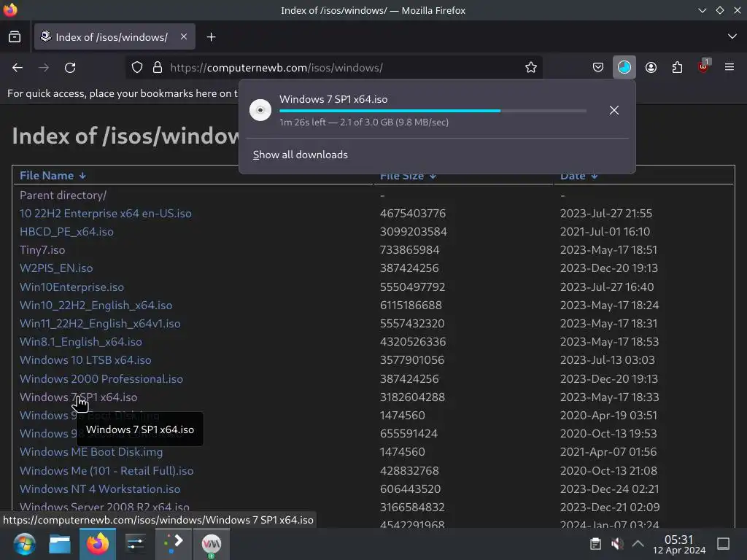Click file size 3182604288
Screen dimensions: 747x560
pyautogui.click(x=412, y=397)
